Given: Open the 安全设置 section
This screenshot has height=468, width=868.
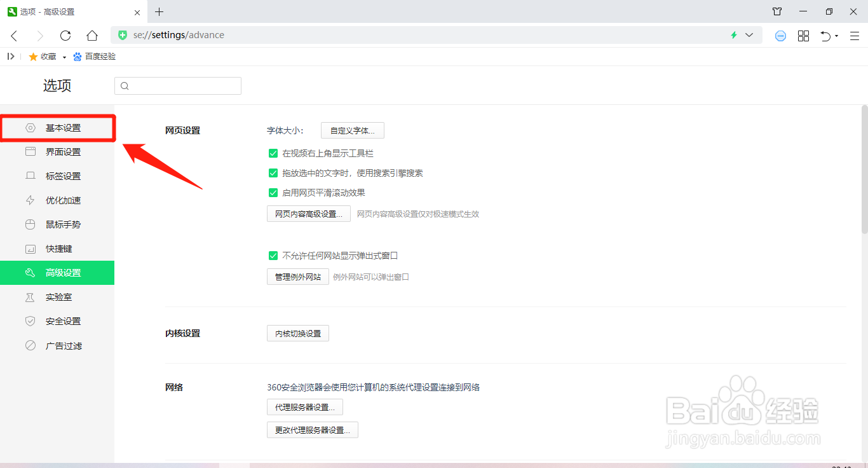Looking at the screenshot, I should tap(63, 320).
